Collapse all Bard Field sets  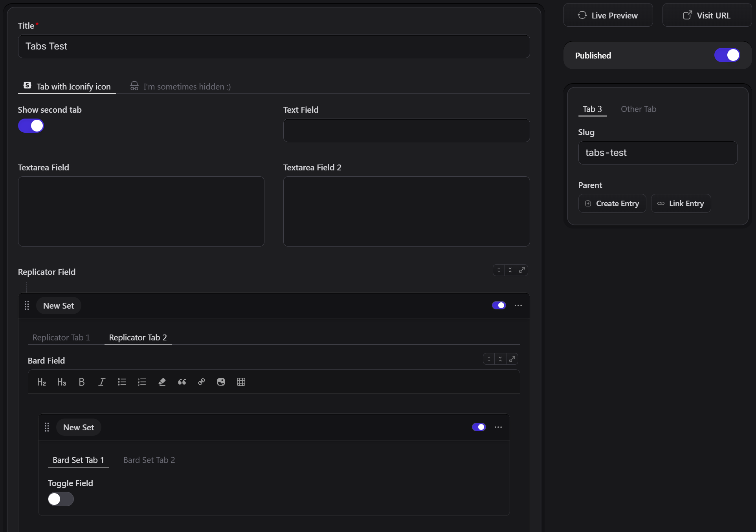point(500,359)
